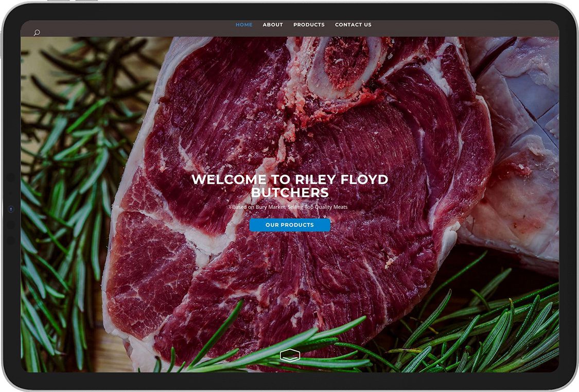579x392 pixels.
Task: Open the ABOUT page
Action: coord(273,25)
